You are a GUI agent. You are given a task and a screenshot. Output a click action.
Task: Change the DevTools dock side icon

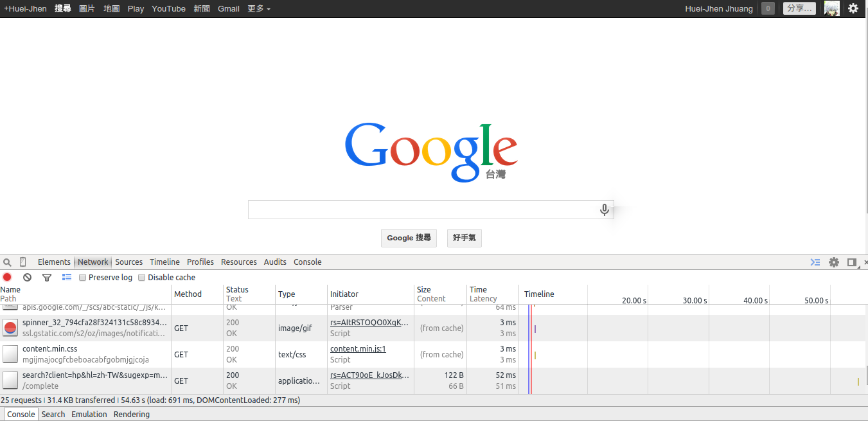click(852, 262)
